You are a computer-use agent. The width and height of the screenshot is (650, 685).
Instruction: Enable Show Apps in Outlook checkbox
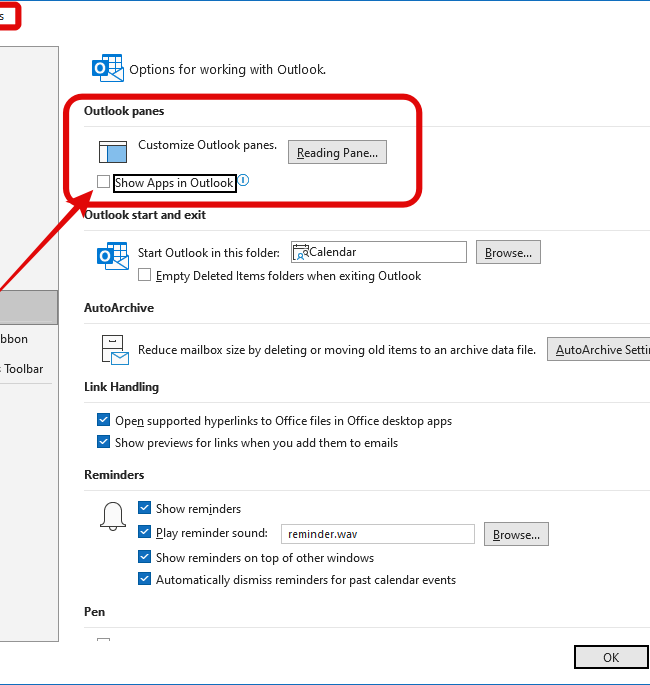pos(104,181)
